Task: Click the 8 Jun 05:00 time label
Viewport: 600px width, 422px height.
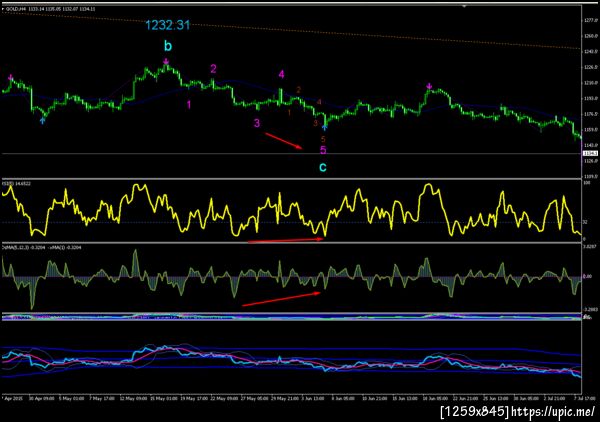Action: point(343,398)
